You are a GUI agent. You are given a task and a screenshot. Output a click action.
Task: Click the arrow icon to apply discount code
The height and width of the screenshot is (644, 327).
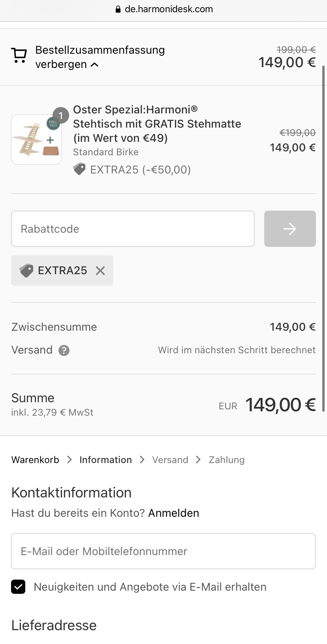click(289, 228)
